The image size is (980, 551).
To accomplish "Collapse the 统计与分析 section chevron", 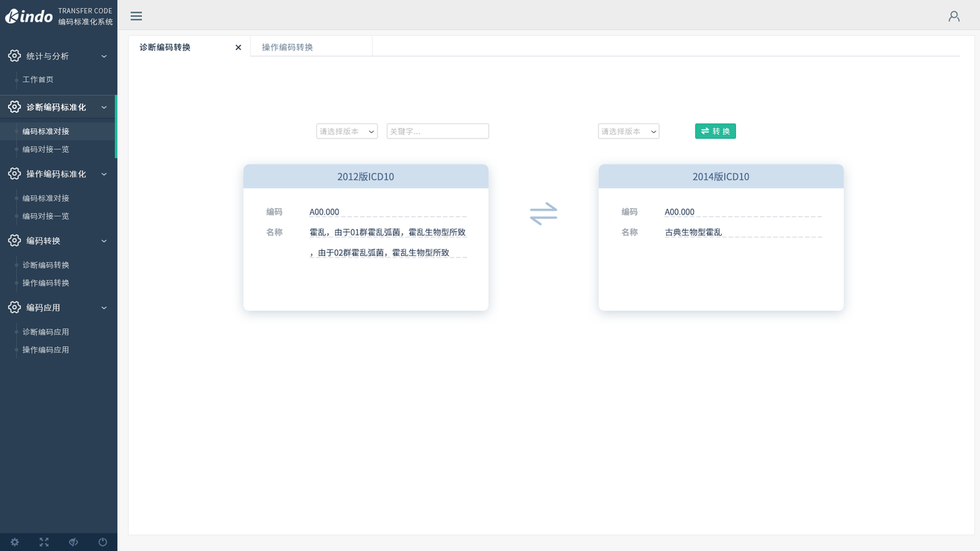I will pos(104,56).
